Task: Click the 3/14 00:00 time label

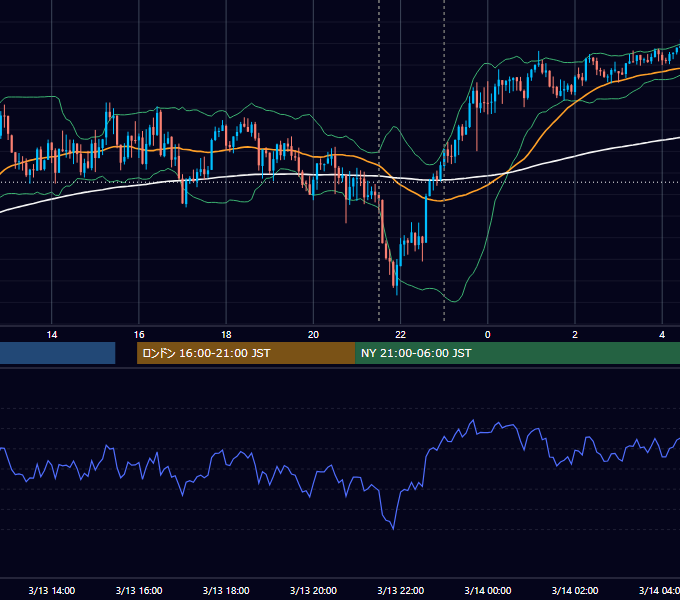Action: pos(487,590)
